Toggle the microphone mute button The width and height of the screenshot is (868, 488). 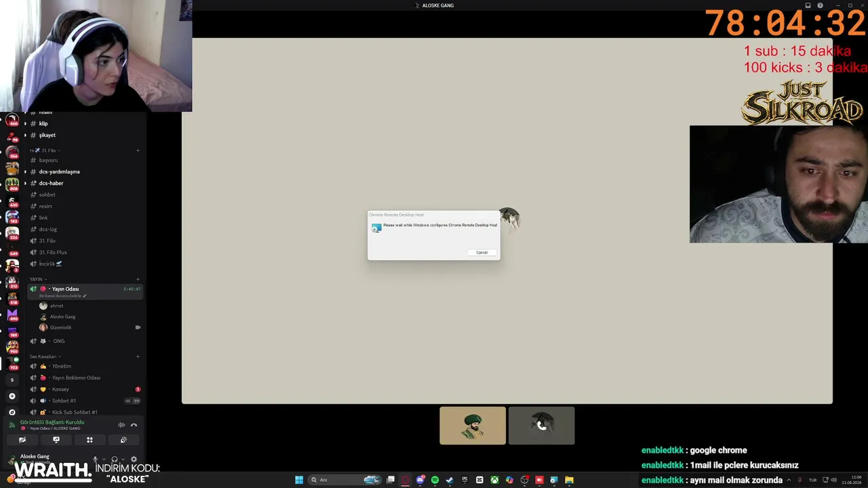pos(95,460)
